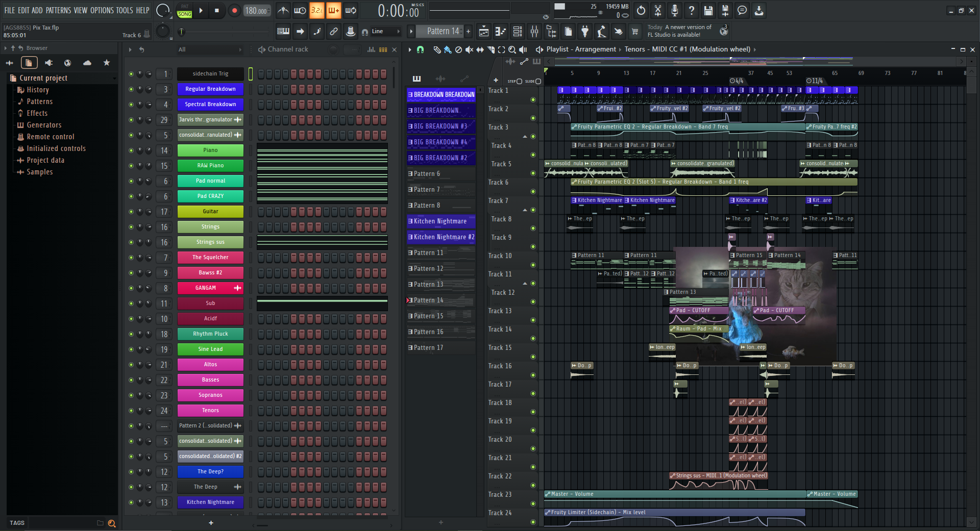
Task: Toggle the metronome in the top toolbar
Action: tap(283, 10)
